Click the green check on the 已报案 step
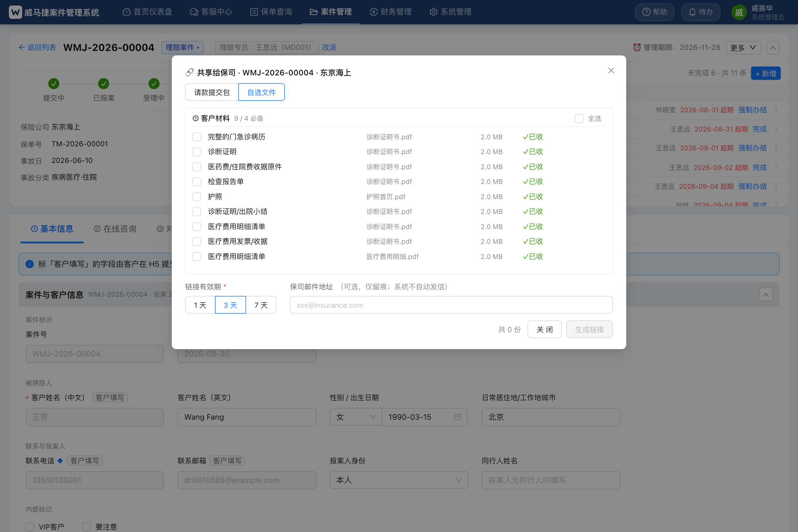This screenshot has width=798, height=532. click(103, 84)
